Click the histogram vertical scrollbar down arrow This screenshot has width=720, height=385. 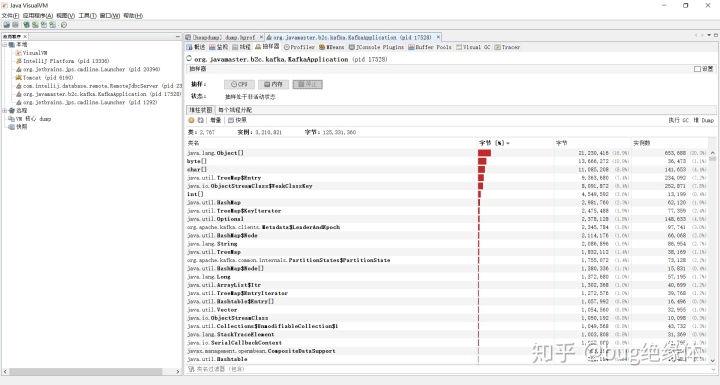[712, 361]
